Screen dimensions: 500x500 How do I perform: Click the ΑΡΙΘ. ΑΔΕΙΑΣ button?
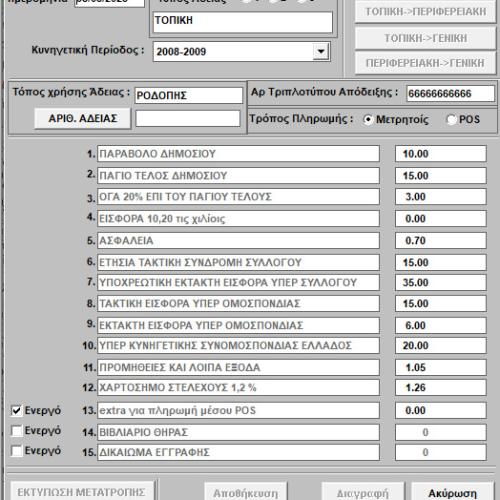click(x=82, y=118)
